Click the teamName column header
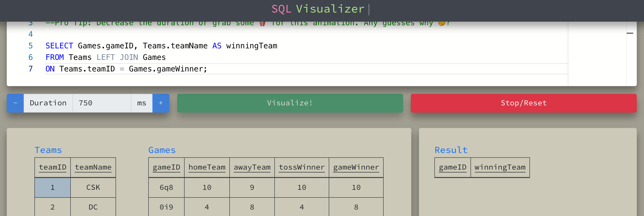644x216 pixels. [x=93, y=167]
